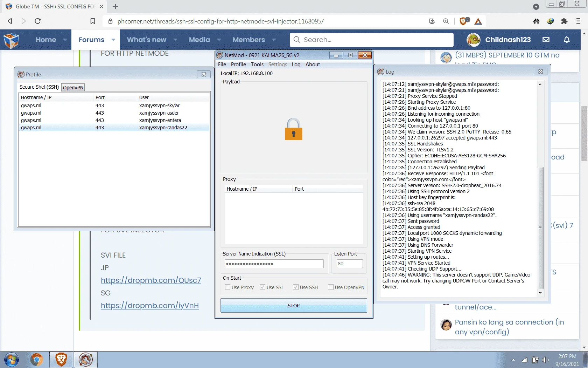Go back to the previous page
588x368 pixels.
[10, 21]
